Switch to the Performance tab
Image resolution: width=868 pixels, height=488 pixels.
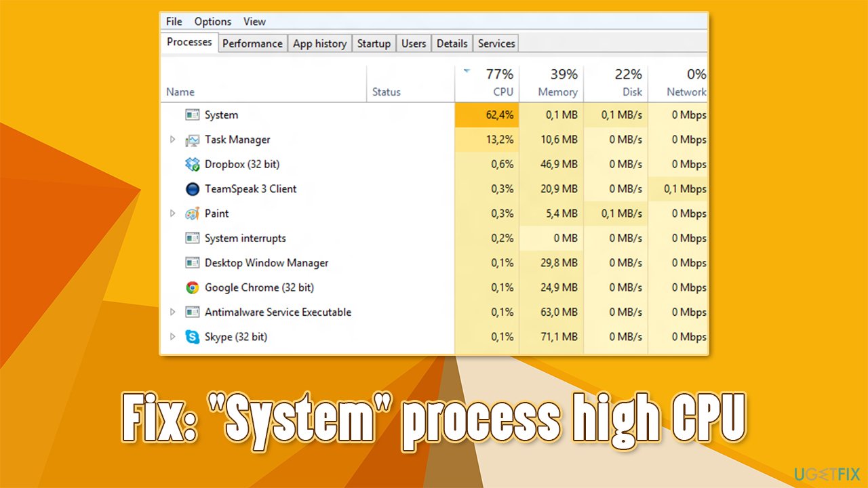click(x=252, y=43)
